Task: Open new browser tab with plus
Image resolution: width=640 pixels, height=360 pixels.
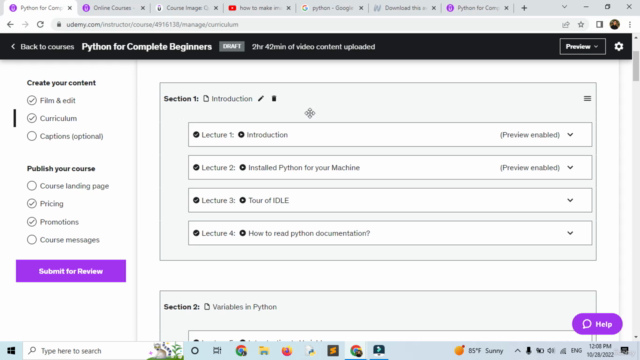Action: pos(524,8)
